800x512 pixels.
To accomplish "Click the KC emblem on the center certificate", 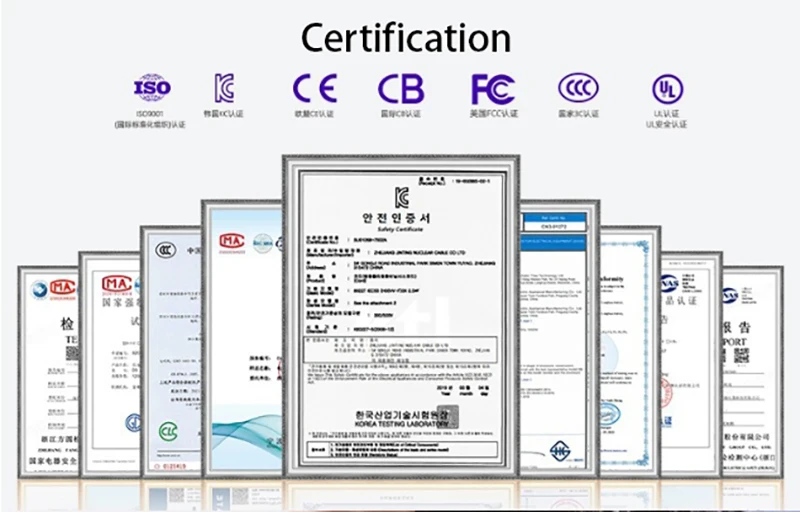I will [402, 197].
